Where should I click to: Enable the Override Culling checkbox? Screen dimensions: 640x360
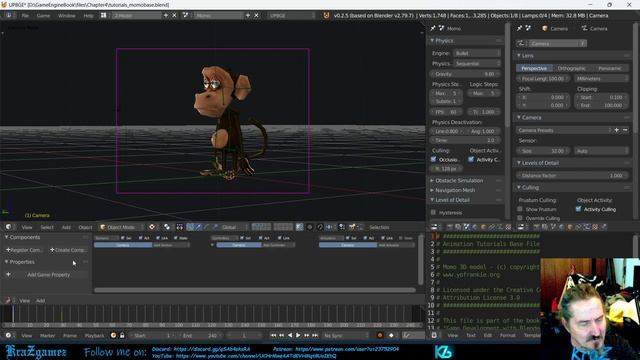(x=520, y=218)
